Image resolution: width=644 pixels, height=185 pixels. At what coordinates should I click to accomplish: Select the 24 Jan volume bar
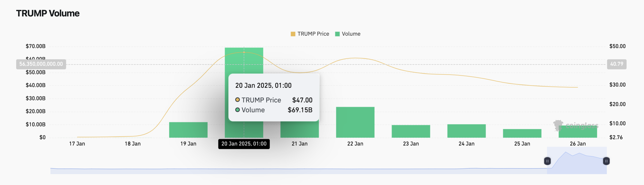click(466, 131)
